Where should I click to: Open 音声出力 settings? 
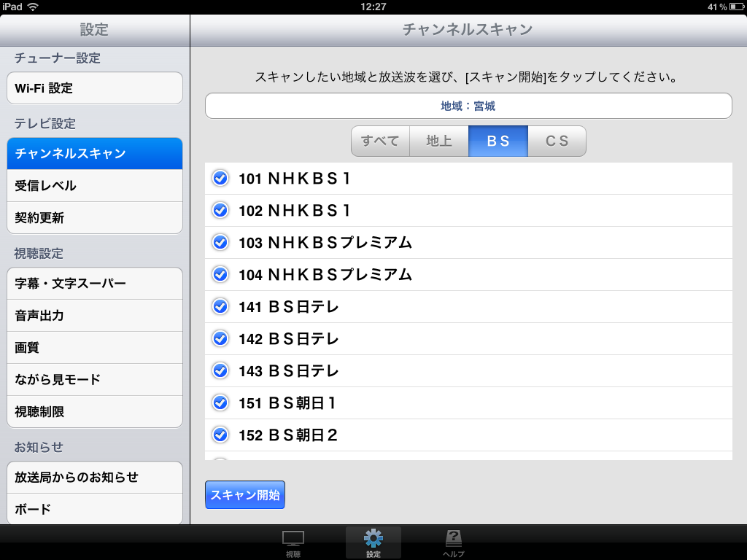tap(95, 315)
